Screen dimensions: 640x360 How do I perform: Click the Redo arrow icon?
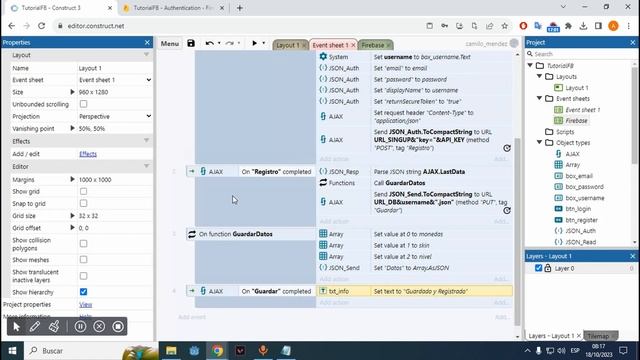229,43
